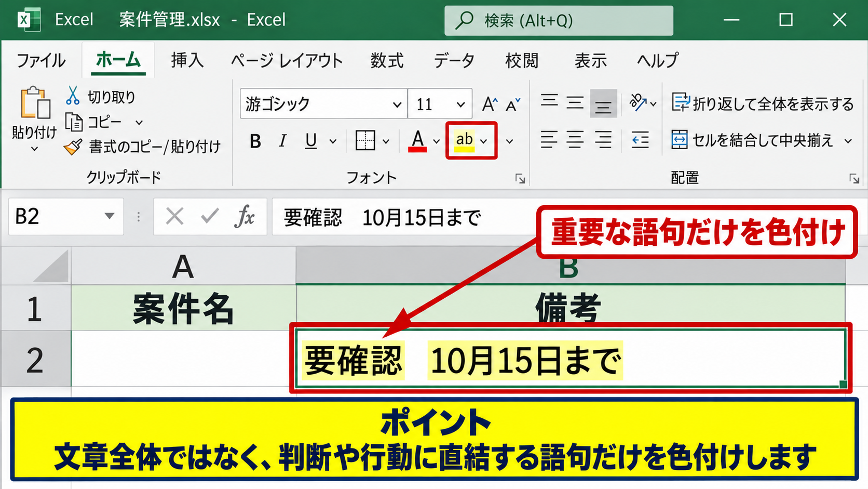Switch to the 挿入 tab
The image size is (868, 489).
pyautogui.click(x=187, y=61)
